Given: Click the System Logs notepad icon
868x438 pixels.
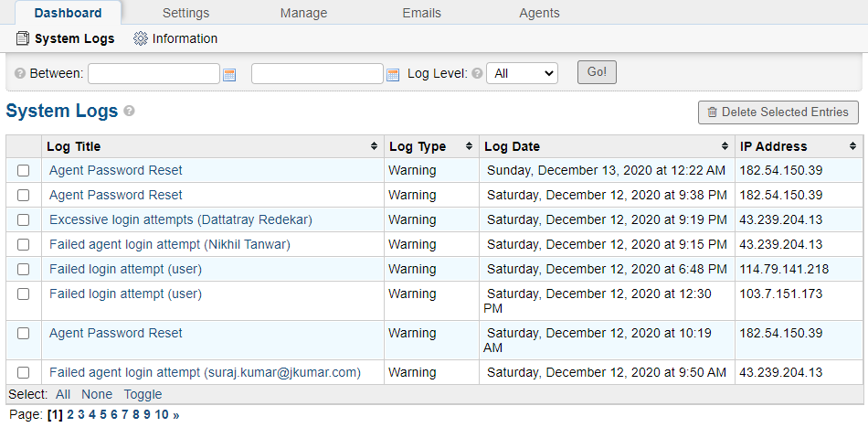Looking at the screenshot, I should (22, 38).
